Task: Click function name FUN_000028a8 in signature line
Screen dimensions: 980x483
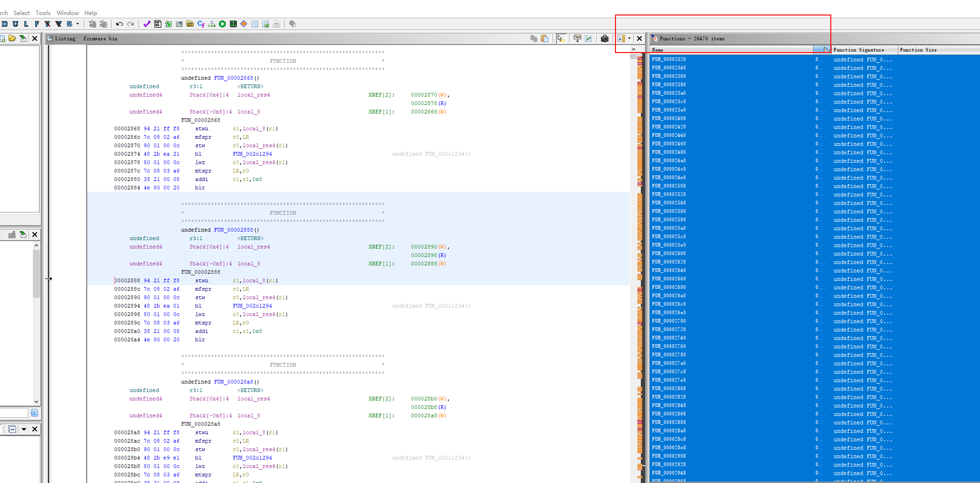Action: 234,382
